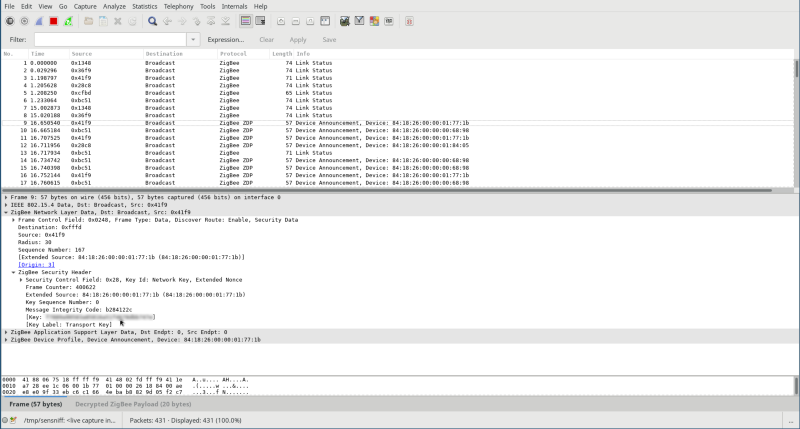Image resolution: width=800 pixels, height=429 pixels.
Task: Start a new live capture (fin icon)
Action: (x=39, y=21)
